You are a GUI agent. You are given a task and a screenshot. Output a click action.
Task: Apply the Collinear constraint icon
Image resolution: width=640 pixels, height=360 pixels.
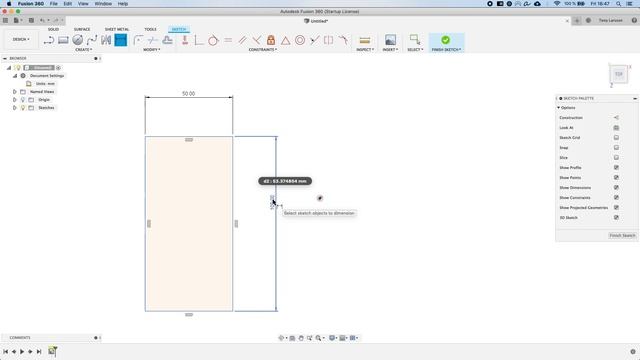pyautogui.click(x=314, y=40)
